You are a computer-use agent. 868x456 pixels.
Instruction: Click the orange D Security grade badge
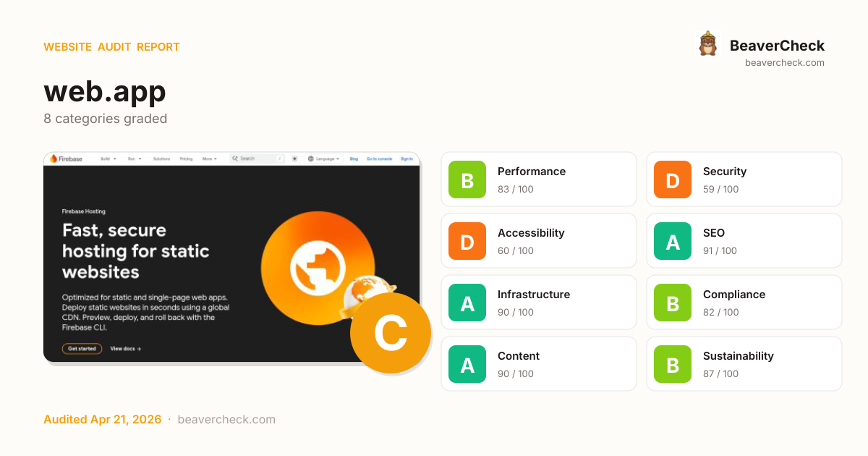click(x=673, y=180)
